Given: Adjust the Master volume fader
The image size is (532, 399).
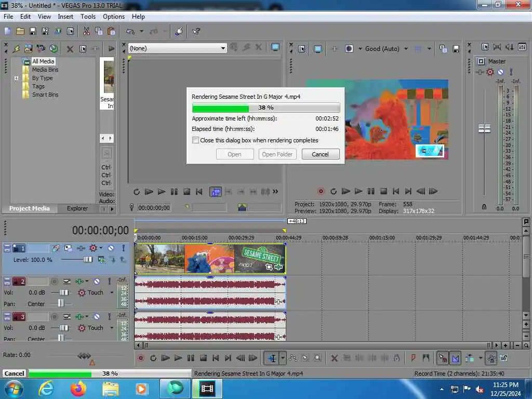Looking at the screenshot, I should tap(484, 129).
